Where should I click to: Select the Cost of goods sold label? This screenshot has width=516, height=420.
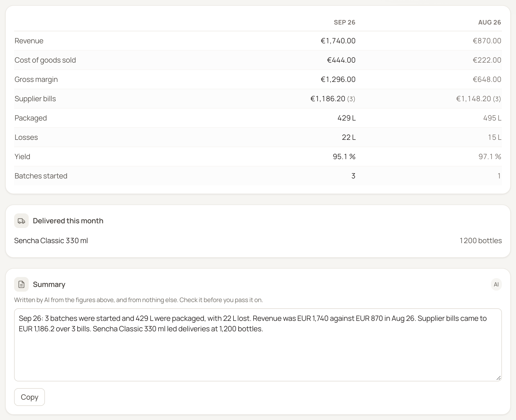45,60
